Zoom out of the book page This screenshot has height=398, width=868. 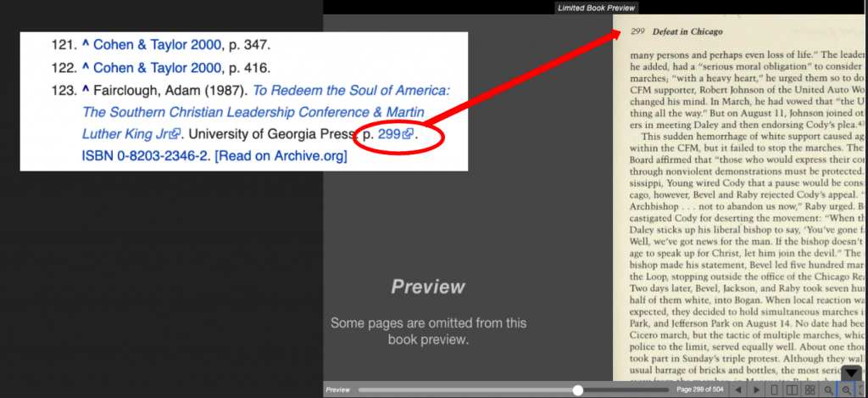click(828, 390)
